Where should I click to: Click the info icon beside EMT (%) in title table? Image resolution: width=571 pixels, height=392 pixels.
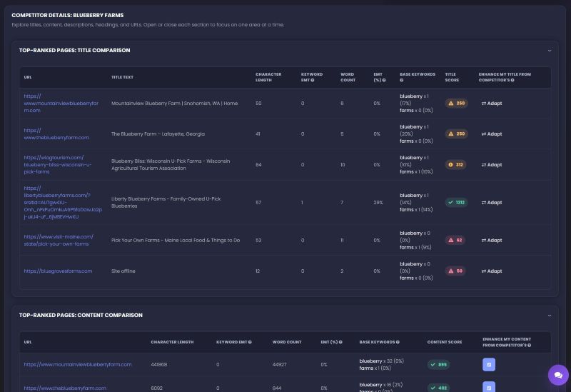[x=384, y=80]
